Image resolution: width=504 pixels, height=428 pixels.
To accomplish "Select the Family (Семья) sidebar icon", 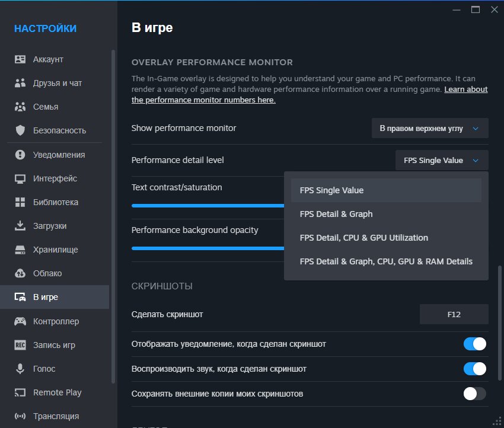I will [20, 107].
